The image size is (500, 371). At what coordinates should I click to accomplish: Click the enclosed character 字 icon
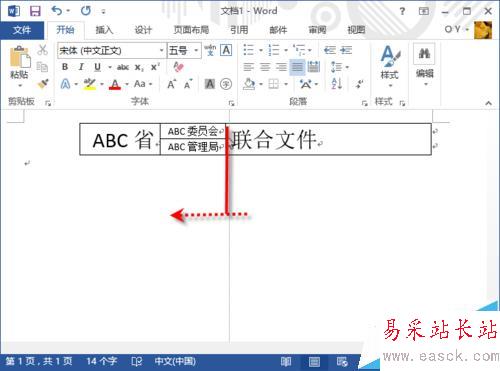226,84
